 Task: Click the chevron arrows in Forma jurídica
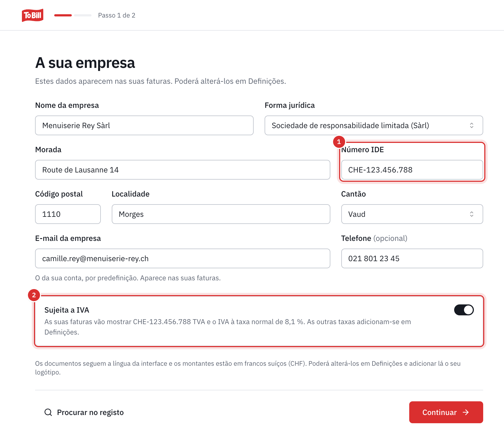click(x=472, y=125)
